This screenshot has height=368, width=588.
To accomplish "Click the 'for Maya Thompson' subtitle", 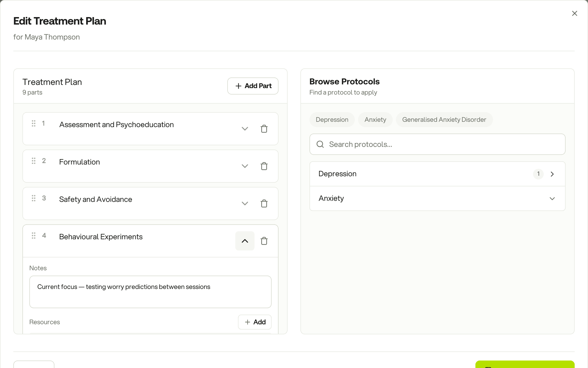I will (x=46, y=37).
